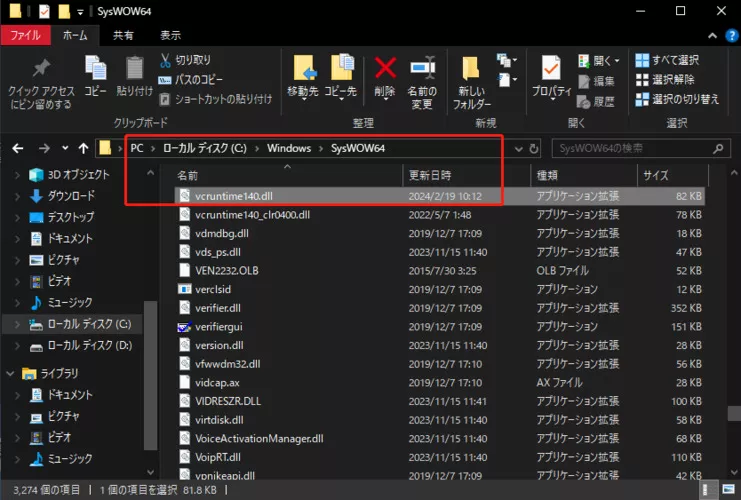
Task: Expand Downloads tree node
Action: point(17,196)
